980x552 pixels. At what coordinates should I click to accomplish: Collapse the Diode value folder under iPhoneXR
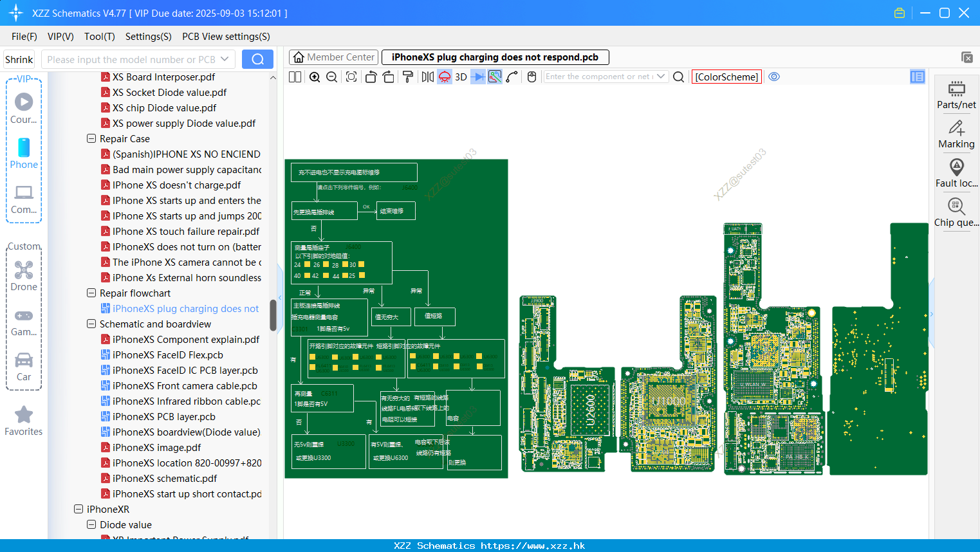click(91, 524)
